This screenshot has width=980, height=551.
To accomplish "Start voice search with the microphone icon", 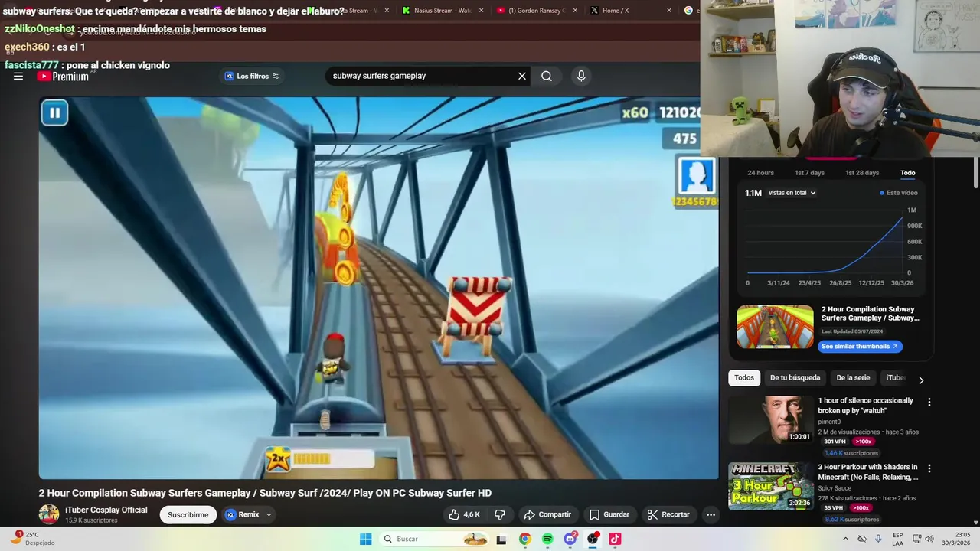I will (x=581, y=76).
